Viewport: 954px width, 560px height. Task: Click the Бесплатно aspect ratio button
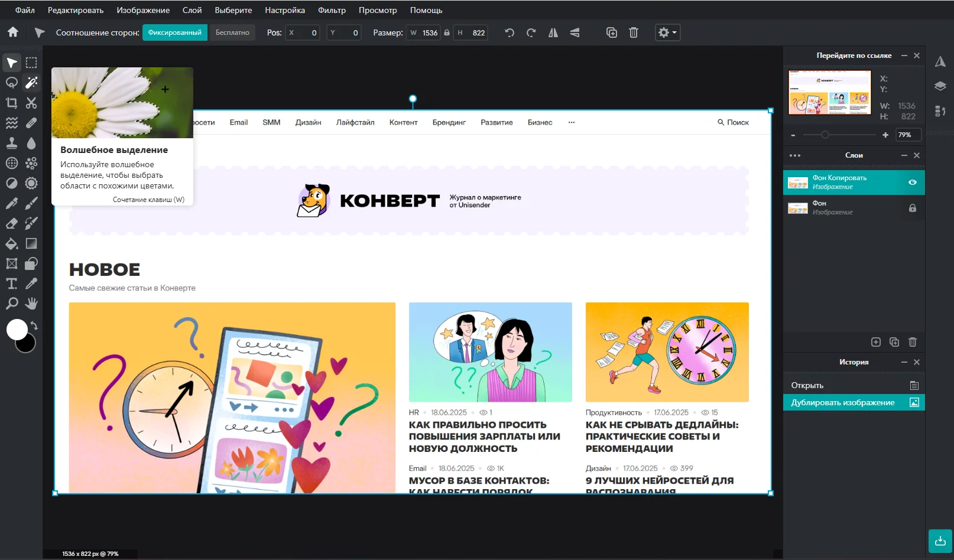[x=232, y=32]
